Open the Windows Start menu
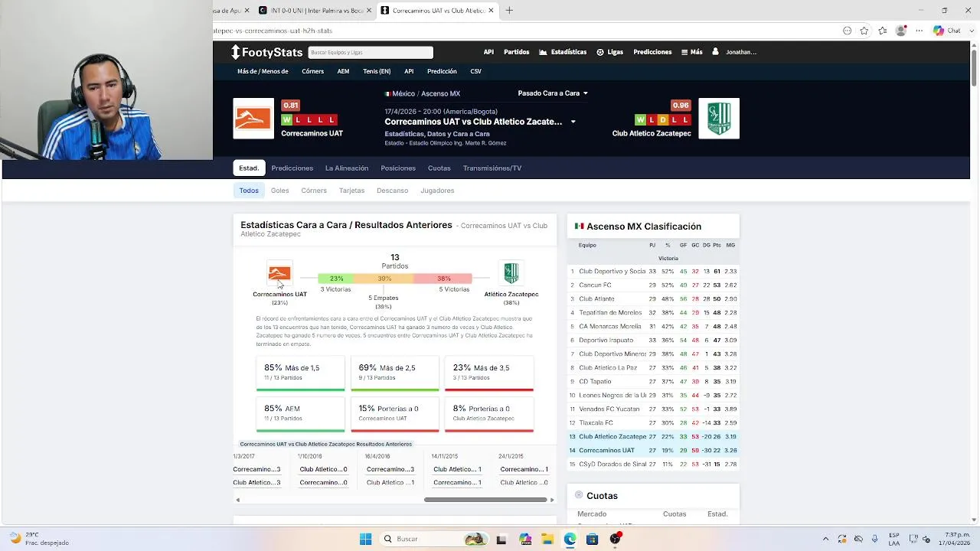The width and height of the screenshot is (980, 551). (365, 539)
